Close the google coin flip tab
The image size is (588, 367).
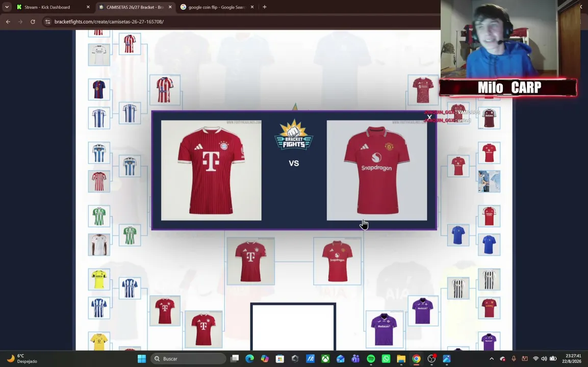pyautogui.click(x=252, y=7)
